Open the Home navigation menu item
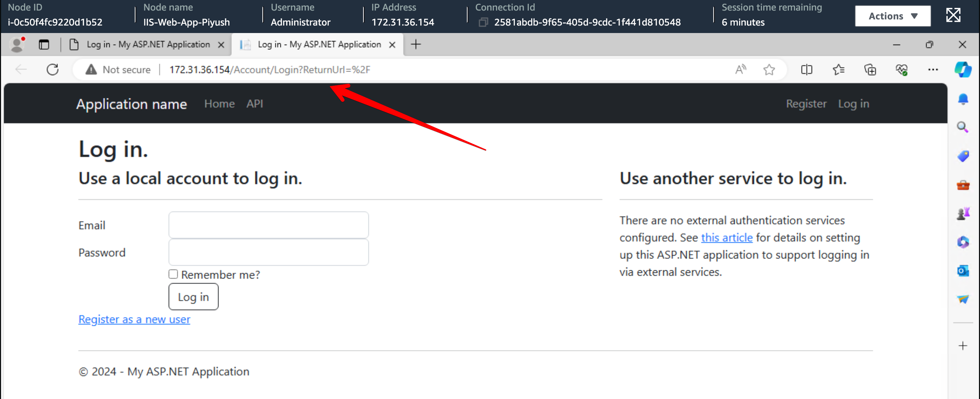The width and height of the screenshot is (980, 399). (x=219, y=103)
